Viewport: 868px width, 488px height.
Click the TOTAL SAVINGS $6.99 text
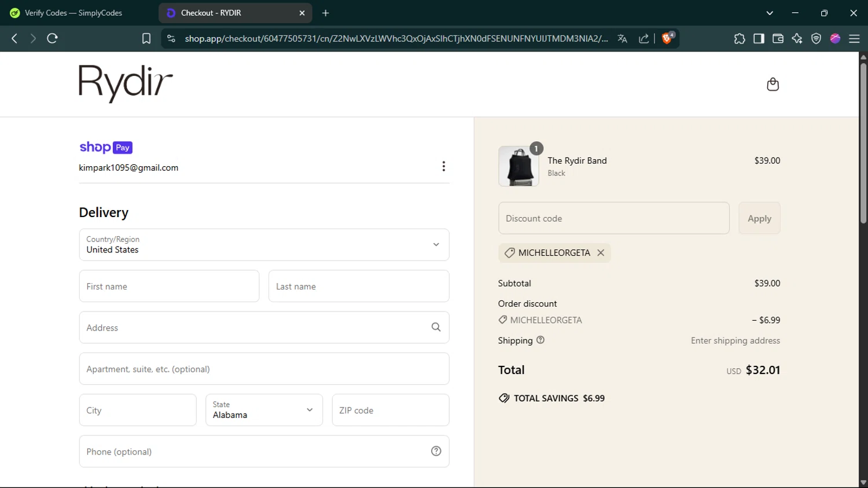pos(559,398)
